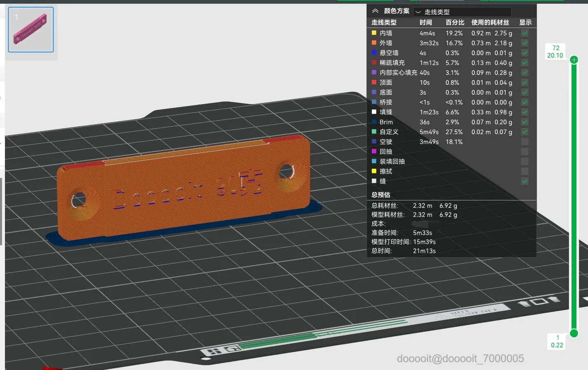588x370 pixels.
Task: Open the 走线类型 color scheme dropdown
Action: pyautogui.click(x=462, y=12)
